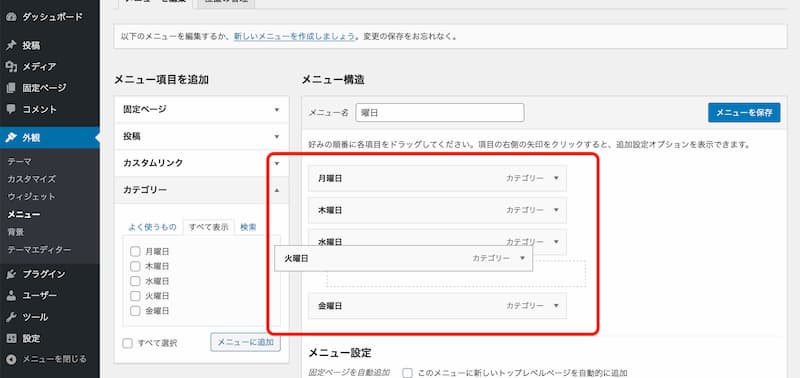The image size is (800, 378).
Task: Click メニューに追加 button
Action: coord(245,342)
